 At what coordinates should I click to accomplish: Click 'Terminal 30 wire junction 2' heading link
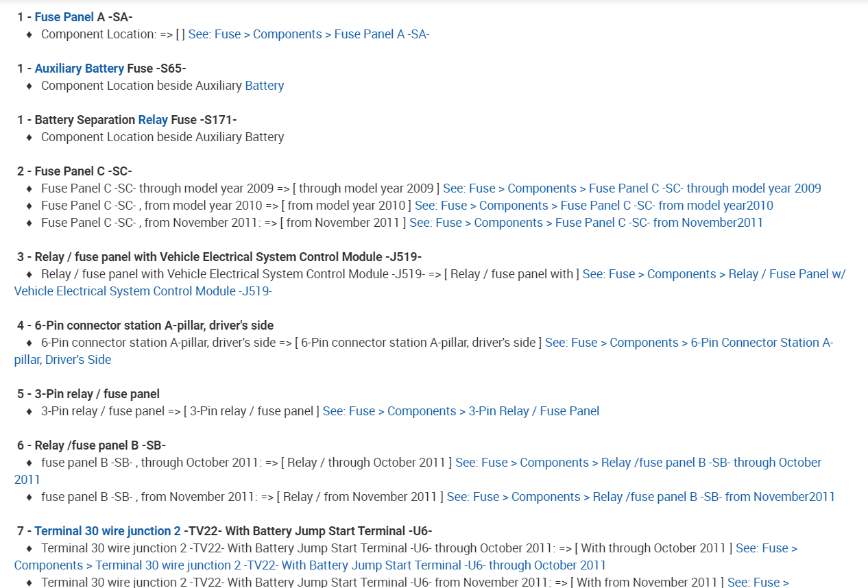coord(108,531)
